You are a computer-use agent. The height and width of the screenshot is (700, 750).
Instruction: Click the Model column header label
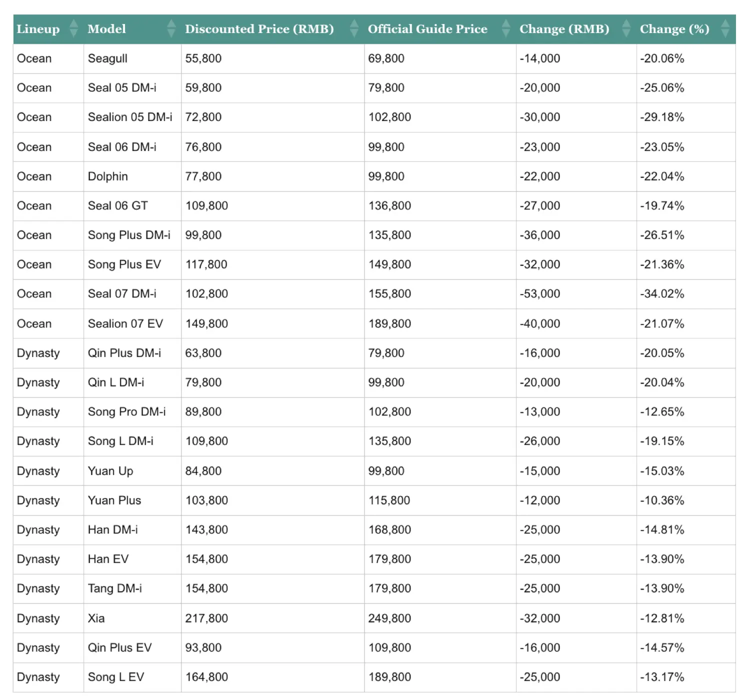[106, 29]
